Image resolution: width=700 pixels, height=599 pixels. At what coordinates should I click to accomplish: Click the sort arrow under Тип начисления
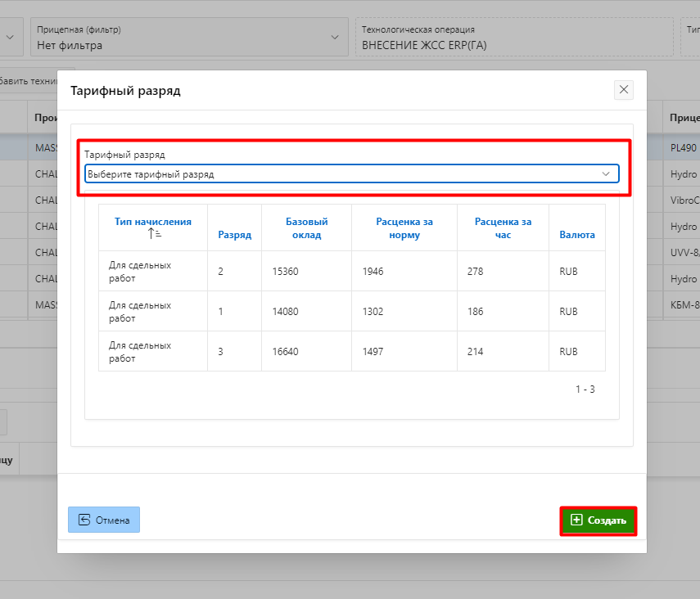(x=153, y=234)
